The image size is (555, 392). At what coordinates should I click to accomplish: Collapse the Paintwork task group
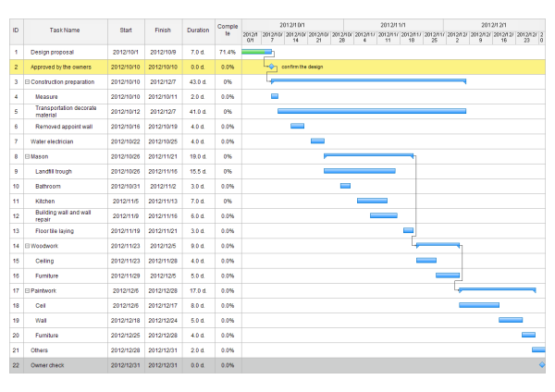point(27,290)
